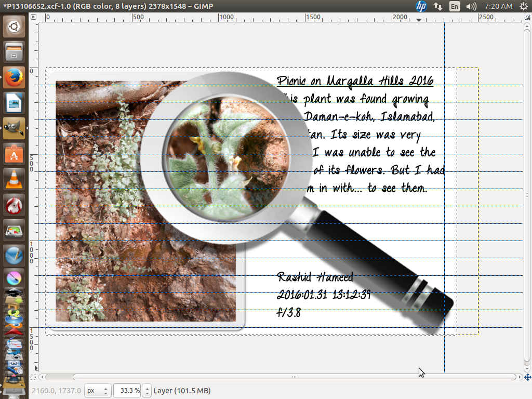Open the Files manager from launcher
532x399 pixels.
14,52
